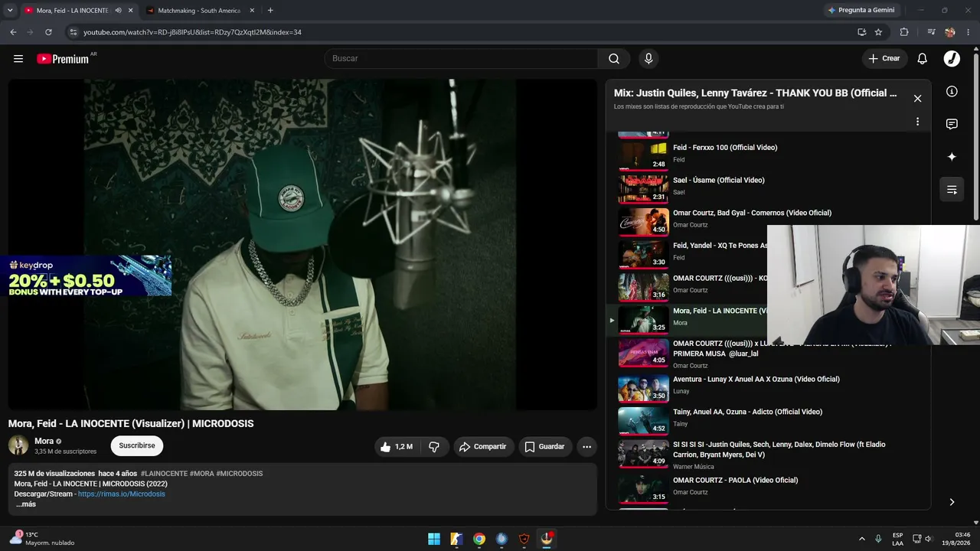This screenshot has height=551, width=980.
Task: Install the app from the address bar icon
Action: point(861,32)
